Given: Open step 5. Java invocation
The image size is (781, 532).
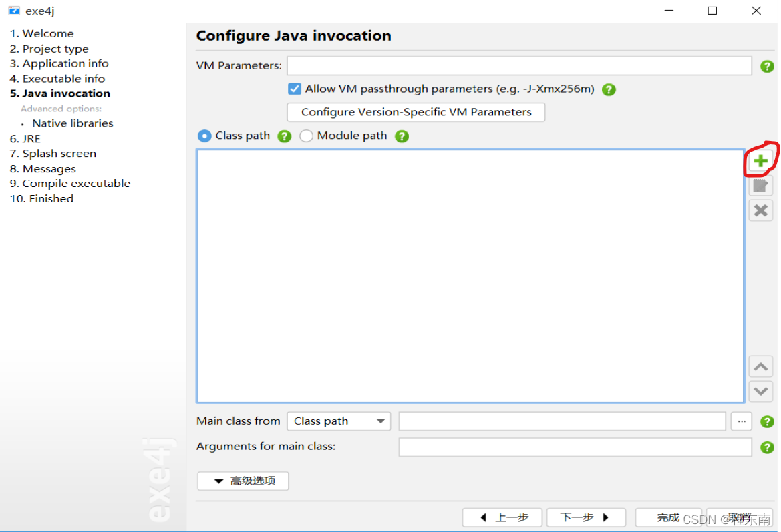Looking at the screenshot, I should (x=59, y=93).
